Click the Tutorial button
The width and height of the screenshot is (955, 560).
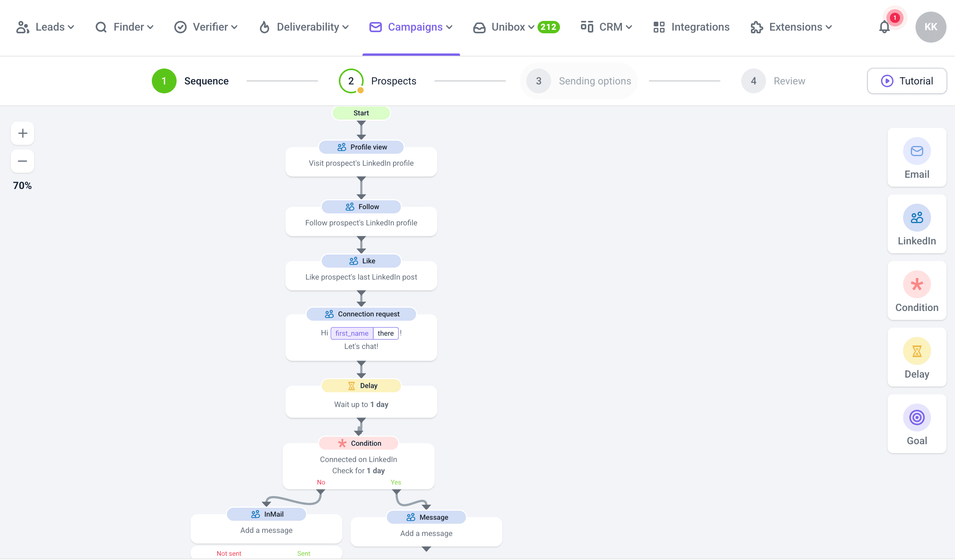(907, 81)
